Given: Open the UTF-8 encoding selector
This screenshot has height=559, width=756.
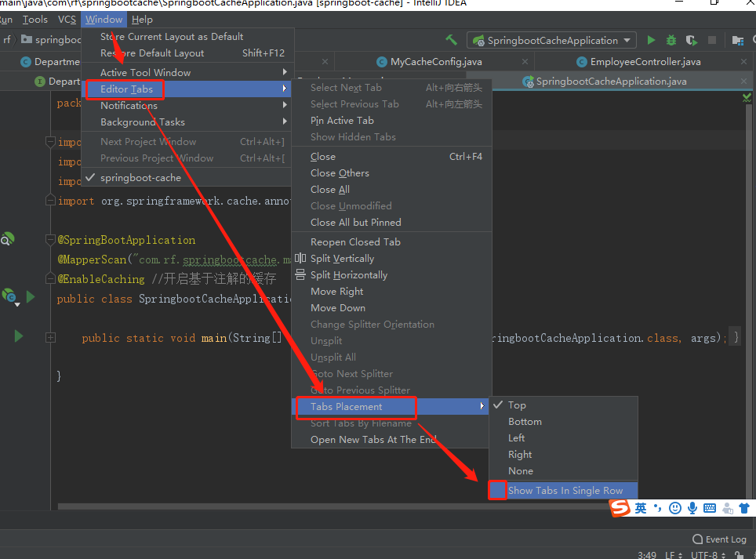Looking at the screenshot, I should tap(708, 554).
